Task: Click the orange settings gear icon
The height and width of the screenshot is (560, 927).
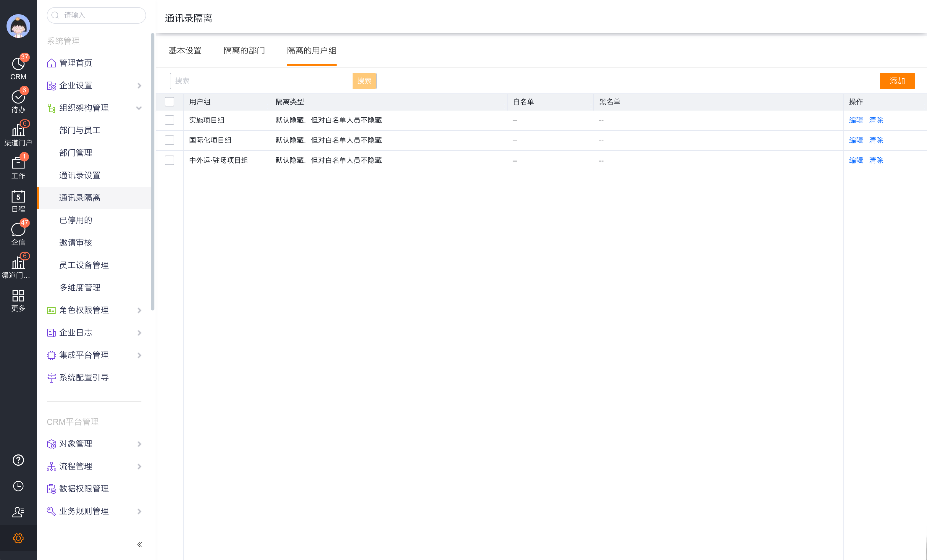Action: 18,538
